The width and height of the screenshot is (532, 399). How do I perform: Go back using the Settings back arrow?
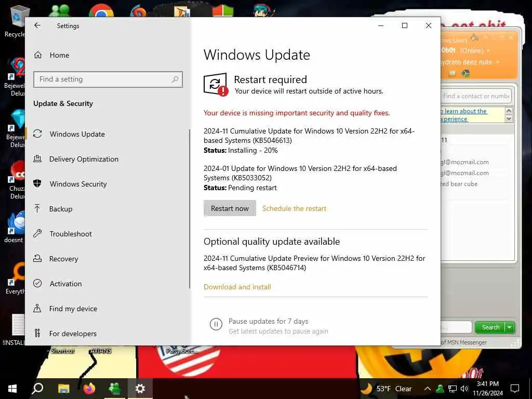pos(37,25)
